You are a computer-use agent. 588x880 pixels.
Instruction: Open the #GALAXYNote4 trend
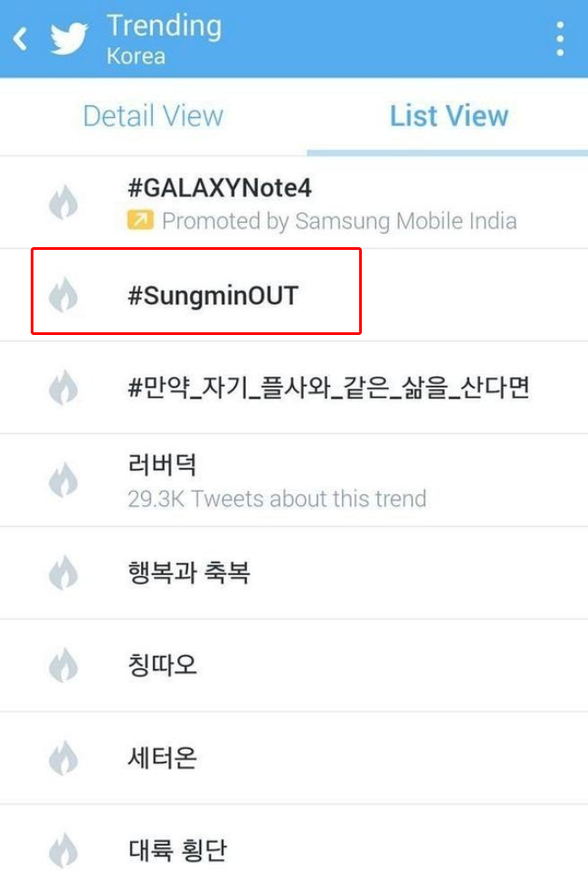(220, 188)
